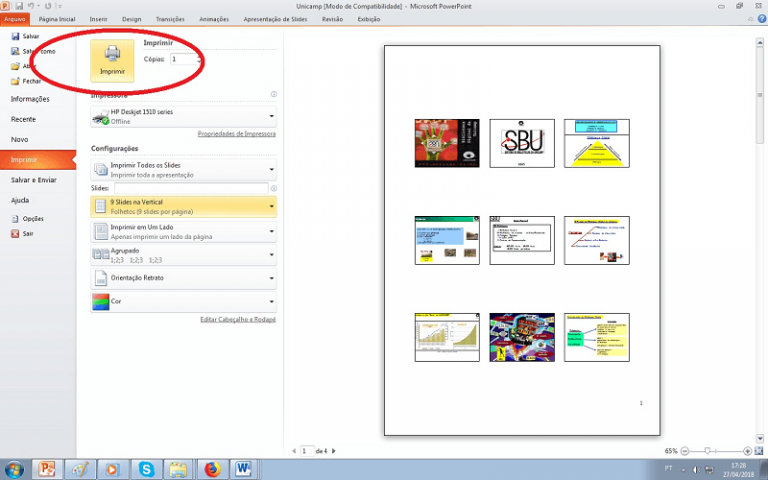Click the Salvar icon in the sidebar
The height and width of the screenshot is (480, 768).
[15, 36]
